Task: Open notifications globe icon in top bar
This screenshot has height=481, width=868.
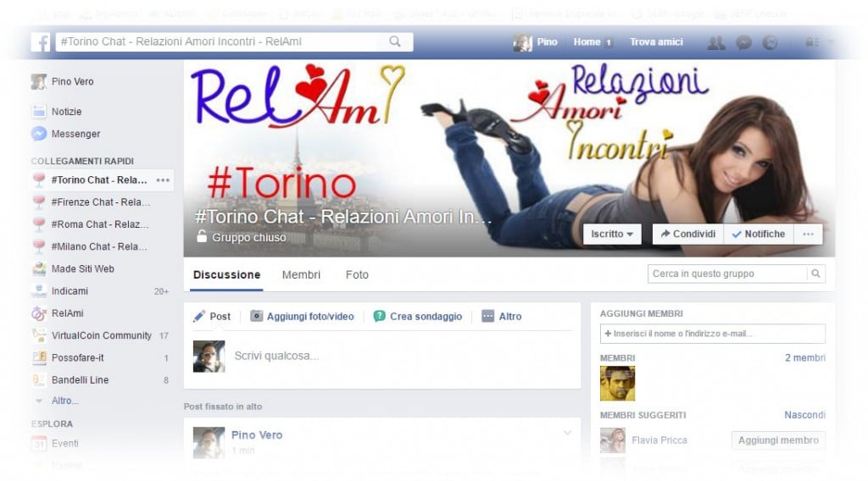Action: [770, 42]
